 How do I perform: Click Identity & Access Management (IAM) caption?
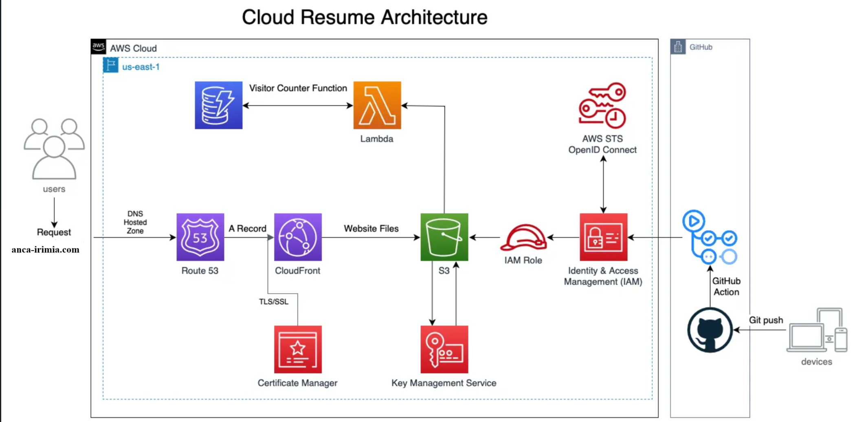tap(603, 276)
